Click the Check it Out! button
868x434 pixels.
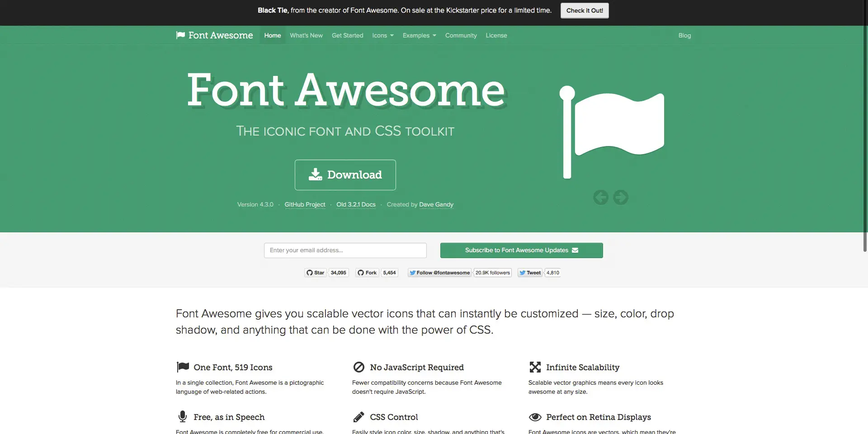coord(585,10)
